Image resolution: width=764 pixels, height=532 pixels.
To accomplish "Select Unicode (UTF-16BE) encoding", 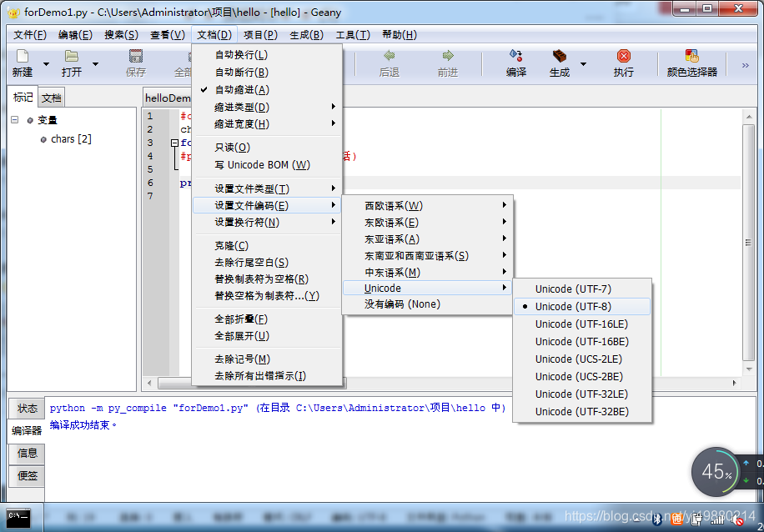I will pyautogui.click(x=582, y=342).
